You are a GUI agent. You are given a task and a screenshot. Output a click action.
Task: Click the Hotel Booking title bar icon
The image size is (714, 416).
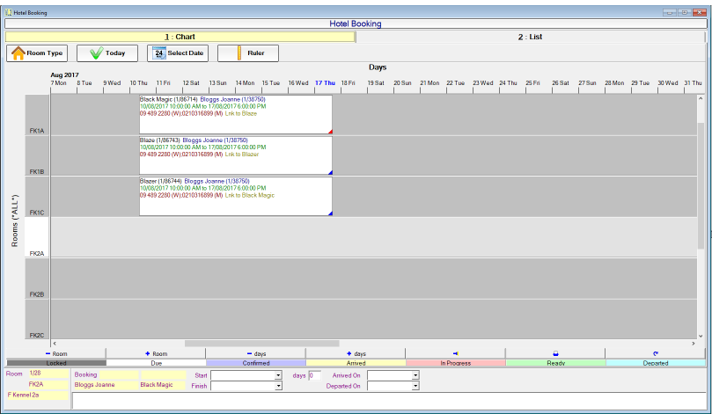tap(8, 12)
